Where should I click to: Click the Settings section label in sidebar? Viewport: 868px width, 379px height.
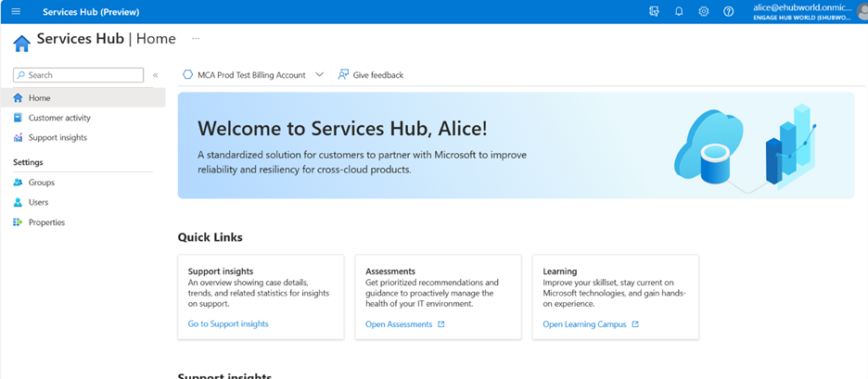pos(28,163)
